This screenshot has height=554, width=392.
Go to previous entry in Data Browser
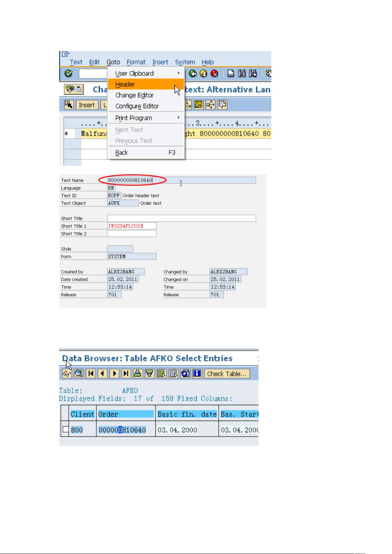pos(103,373)
